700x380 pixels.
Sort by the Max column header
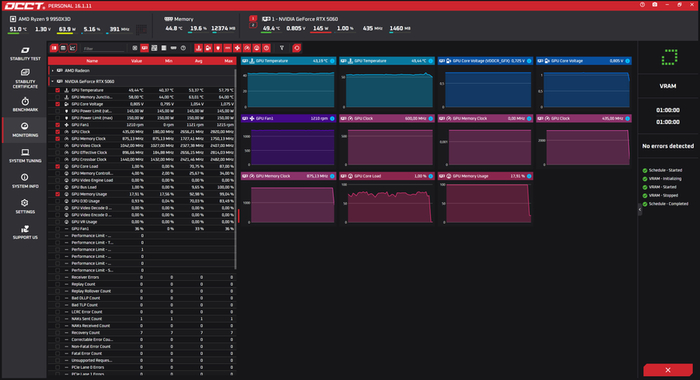pyautogui.click(x=229, y=61)
